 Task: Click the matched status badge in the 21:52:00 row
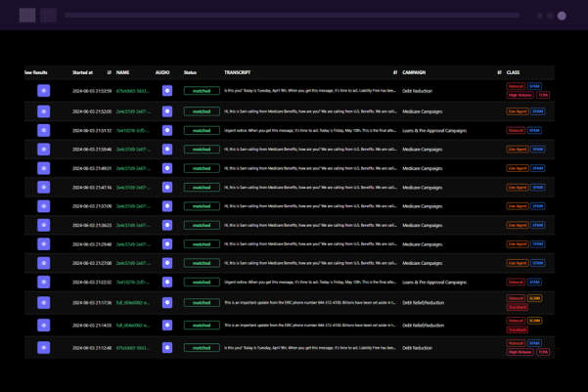point(202,111)
